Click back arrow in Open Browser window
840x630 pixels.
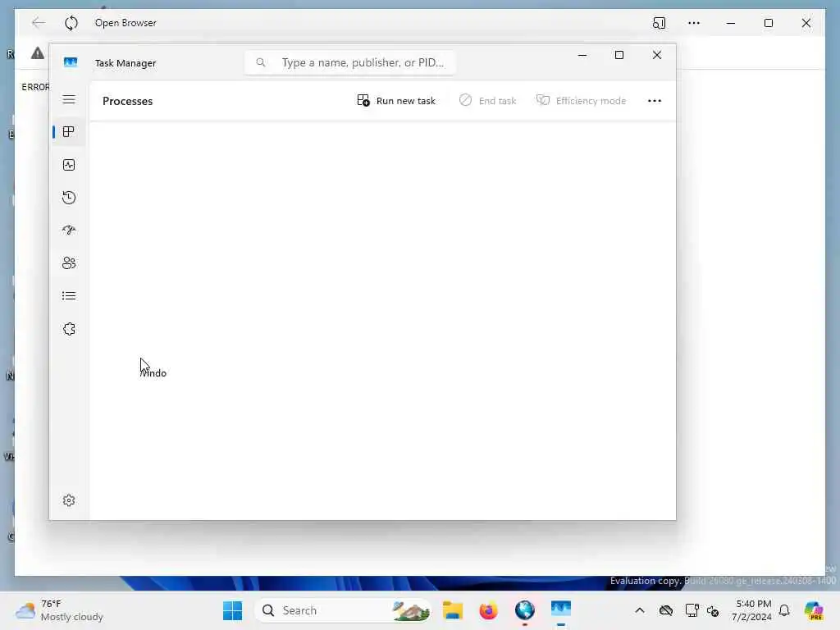38,22
